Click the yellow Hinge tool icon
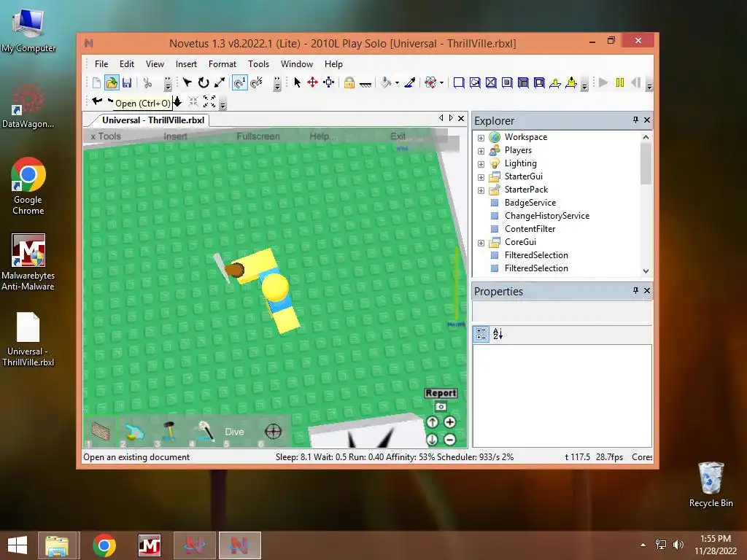 click(555, 83)
